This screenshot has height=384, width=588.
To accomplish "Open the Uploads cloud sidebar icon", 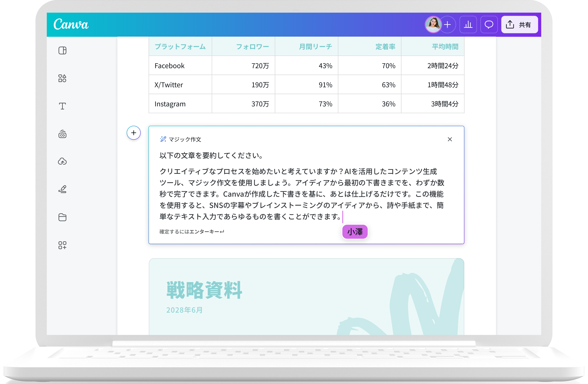I will [x=62, y=161].
